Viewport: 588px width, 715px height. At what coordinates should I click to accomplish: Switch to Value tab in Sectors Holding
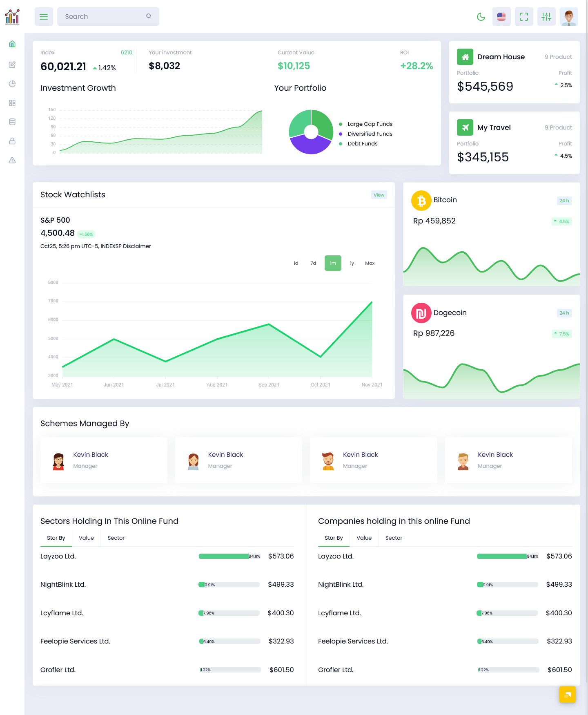click(86, 538)
